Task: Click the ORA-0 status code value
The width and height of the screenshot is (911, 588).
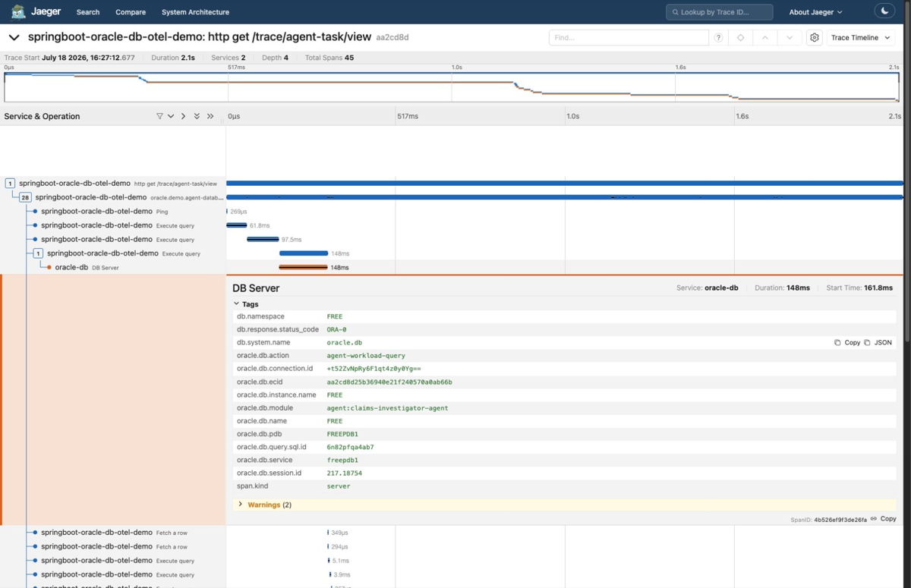Action: pyautogui.click(x=336, y=329)
